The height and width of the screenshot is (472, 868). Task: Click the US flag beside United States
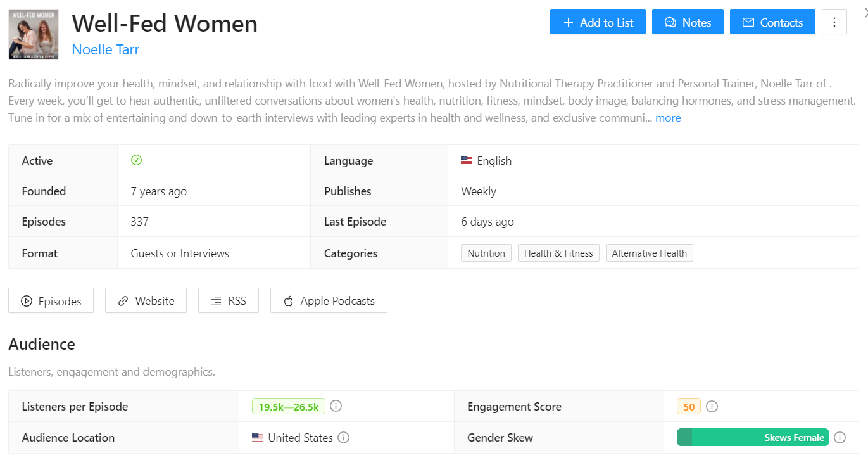(258, 437)
